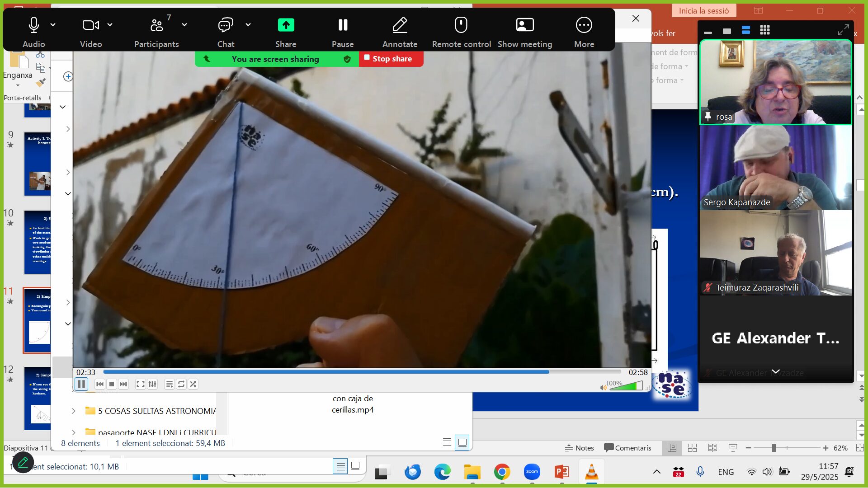868x488 pixels.
Task: Click the Remote control mouse icon
Action: (461, 25)
